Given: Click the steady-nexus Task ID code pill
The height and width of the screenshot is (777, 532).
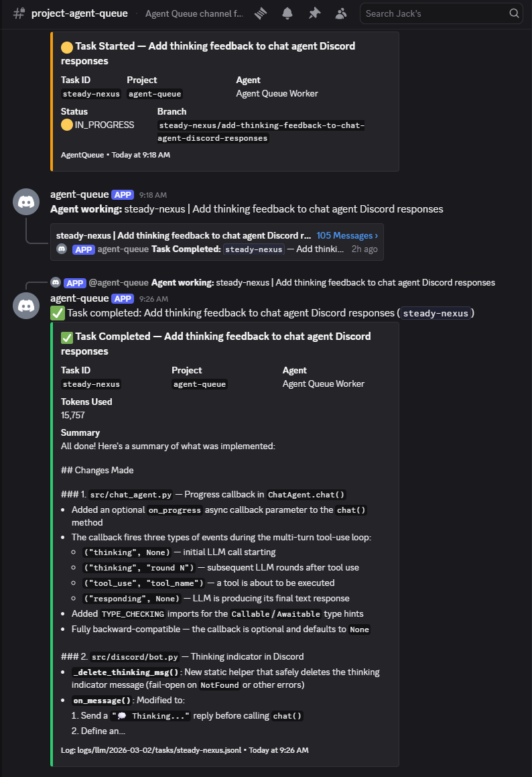Looking at the screenshot, I should [90, 93].
